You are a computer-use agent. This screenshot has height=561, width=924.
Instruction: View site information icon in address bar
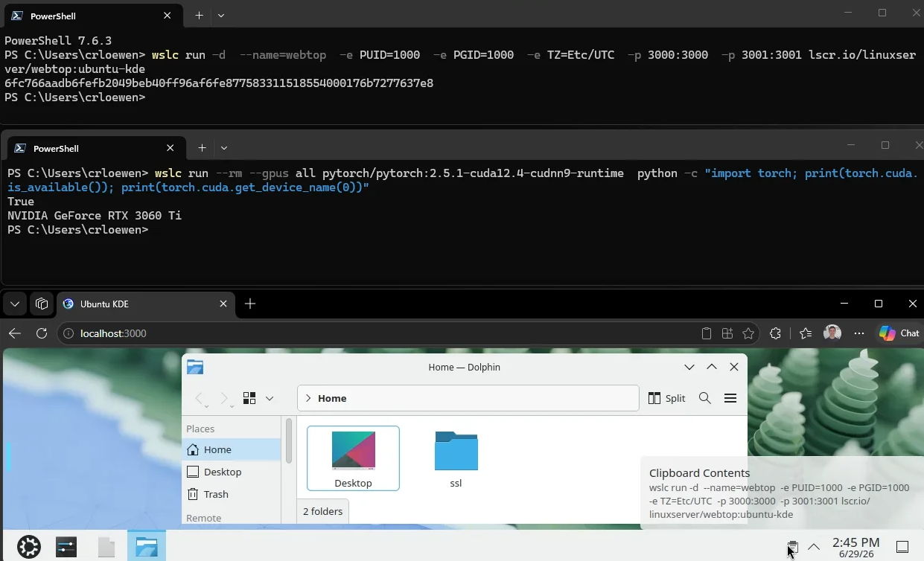coord(68,333)
